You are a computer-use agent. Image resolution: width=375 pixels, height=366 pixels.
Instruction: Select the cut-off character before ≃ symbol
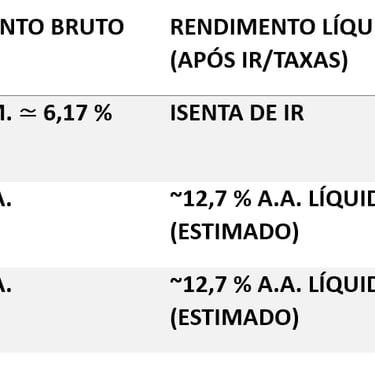pos(5,114)
